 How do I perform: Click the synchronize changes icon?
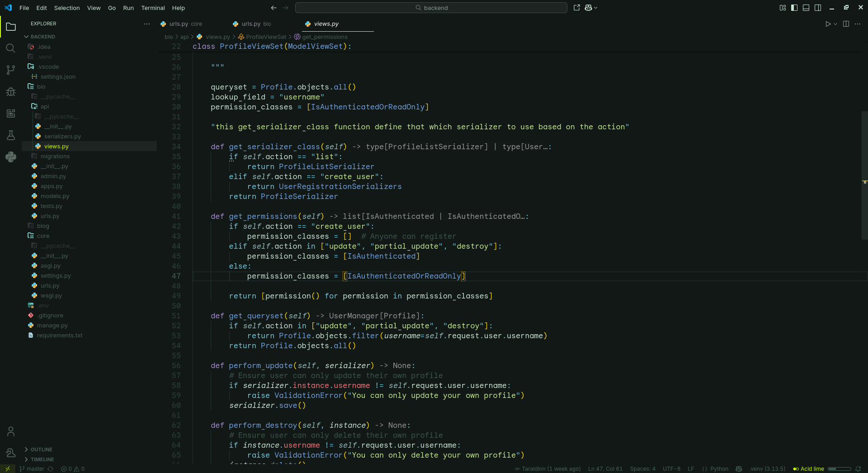click(50, 469)
